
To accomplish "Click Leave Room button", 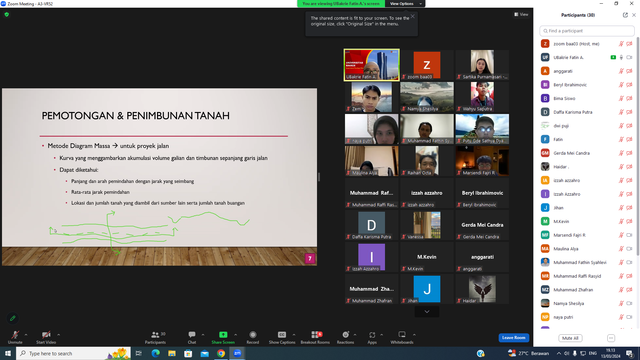I will click(513, 338).
